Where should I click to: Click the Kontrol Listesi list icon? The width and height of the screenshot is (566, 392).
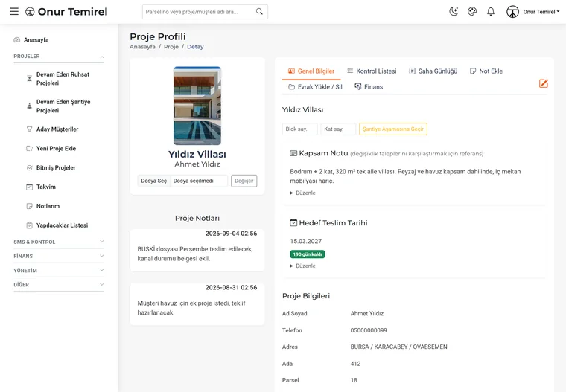pos(350,71)
